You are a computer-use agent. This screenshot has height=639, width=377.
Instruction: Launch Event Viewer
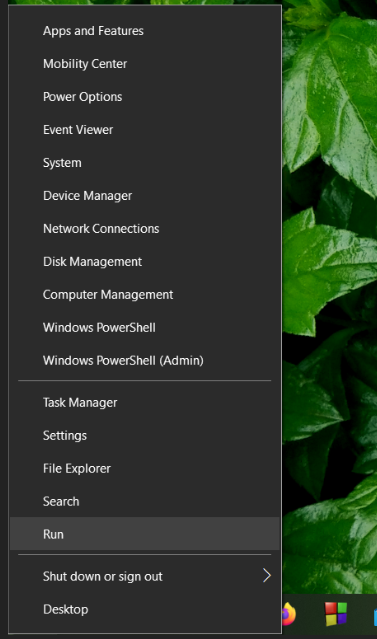(145, 130)
